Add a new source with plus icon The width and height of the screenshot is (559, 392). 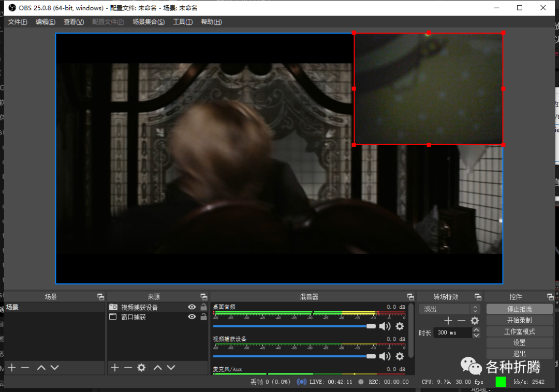click(x=115, y=367)
